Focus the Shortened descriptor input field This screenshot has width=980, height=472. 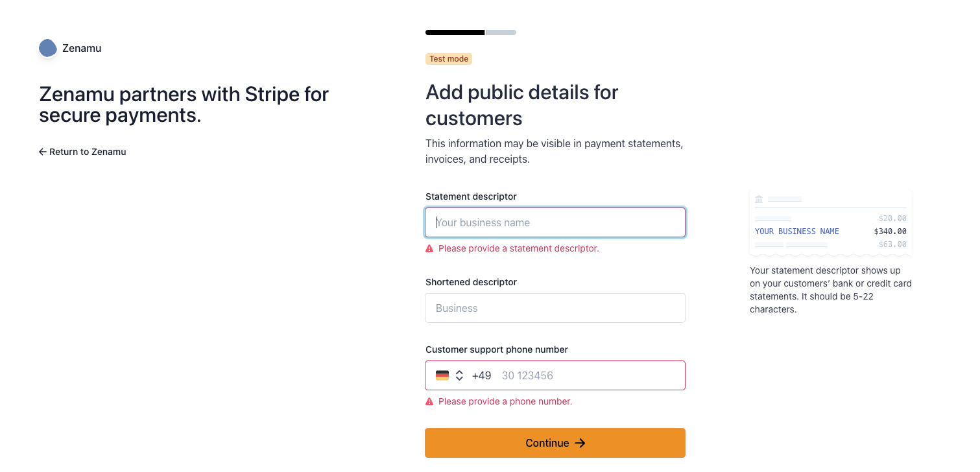point(555,308)
